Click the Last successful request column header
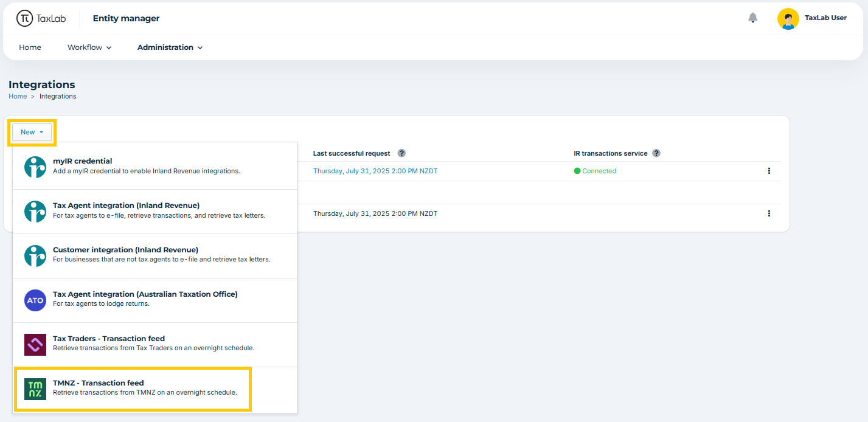This screenshot has height=422, width=868. (x=352, y=153)
